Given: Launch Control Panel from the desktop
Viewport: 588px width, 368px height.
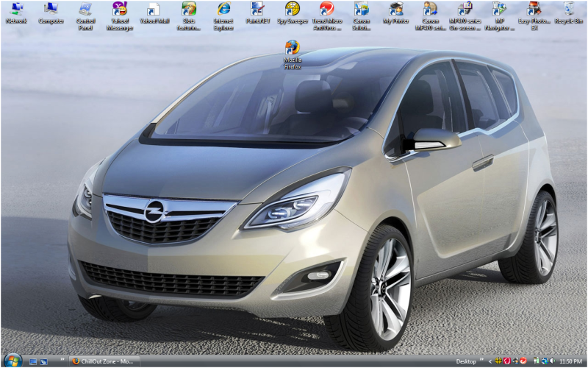Looking at the screenshot, I should click(85, 10).
